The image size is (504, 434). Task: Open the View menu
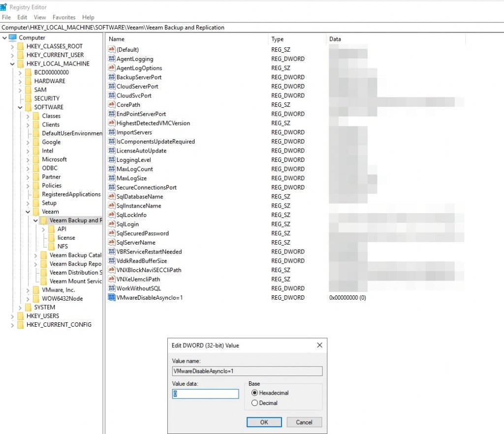click(40, 17)
